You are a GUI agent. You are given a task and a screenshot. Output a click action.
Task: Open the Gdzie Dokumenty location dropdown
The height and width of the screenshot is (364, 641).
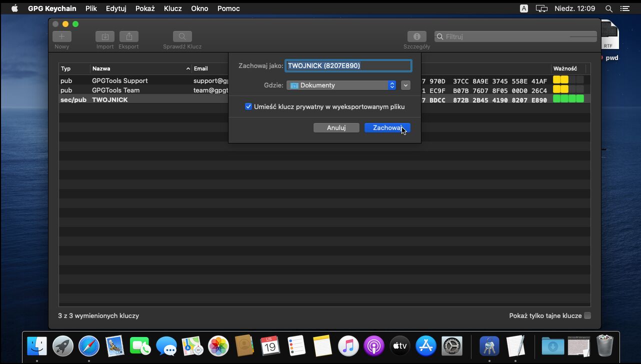(x=341, y=85)
